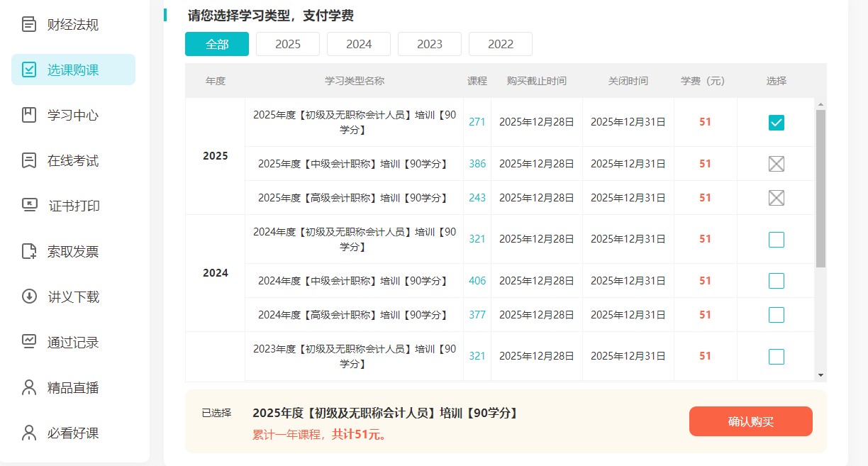Check the 2024年度 中级会计职称 checkbox
The image size is (868, 466).
[777, 281]
